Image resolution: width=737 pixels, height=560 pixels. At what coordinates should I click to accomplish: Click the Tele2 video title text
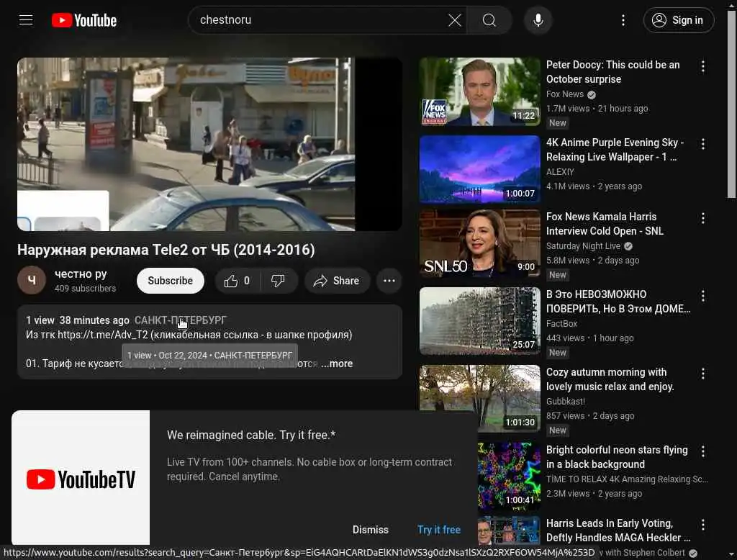(166, 250)
